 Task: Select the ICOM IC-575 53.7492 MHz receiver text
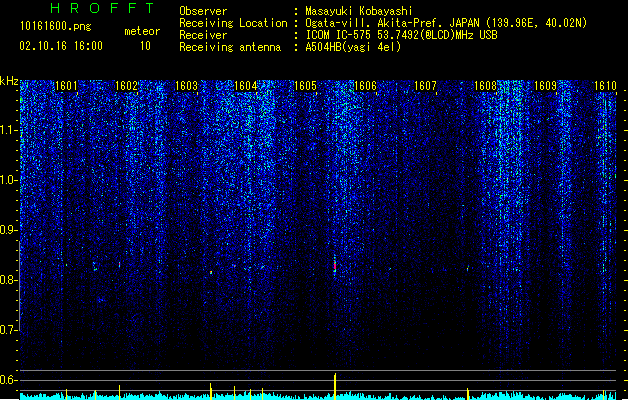[402, 35]
